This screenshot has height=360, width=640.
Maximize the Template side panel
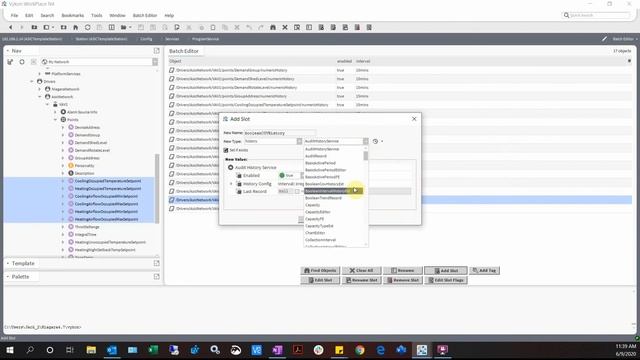[157, 263]
